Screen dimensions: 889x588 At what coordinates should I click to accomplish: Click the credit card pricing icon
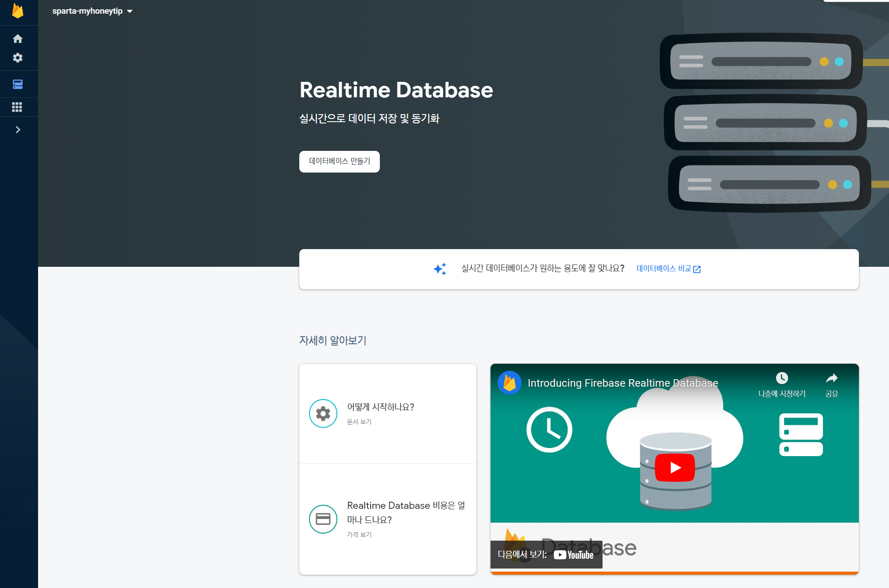(x=323, y=519)
